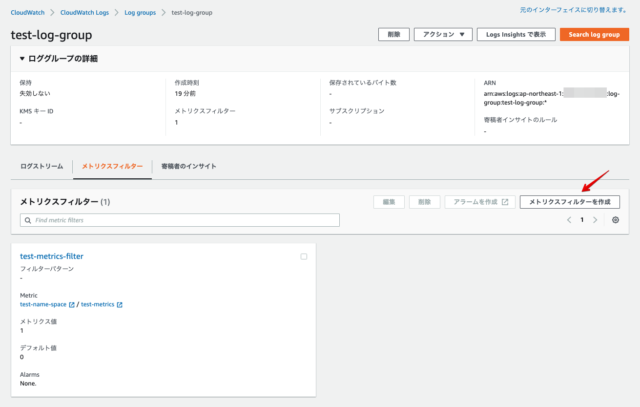Image resolution: width=640 pixels, height=407 pixels.
Task: Switch back to the original interface link
Action: (573, 10)
